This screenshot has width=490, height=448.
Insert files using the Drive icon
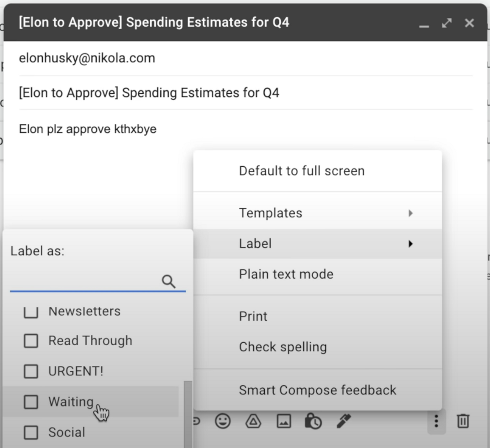click(253, 421)
